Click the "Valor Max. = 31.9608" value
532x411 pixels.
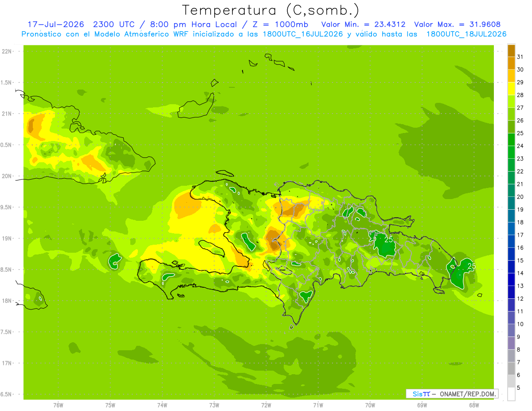pos(458,25)
